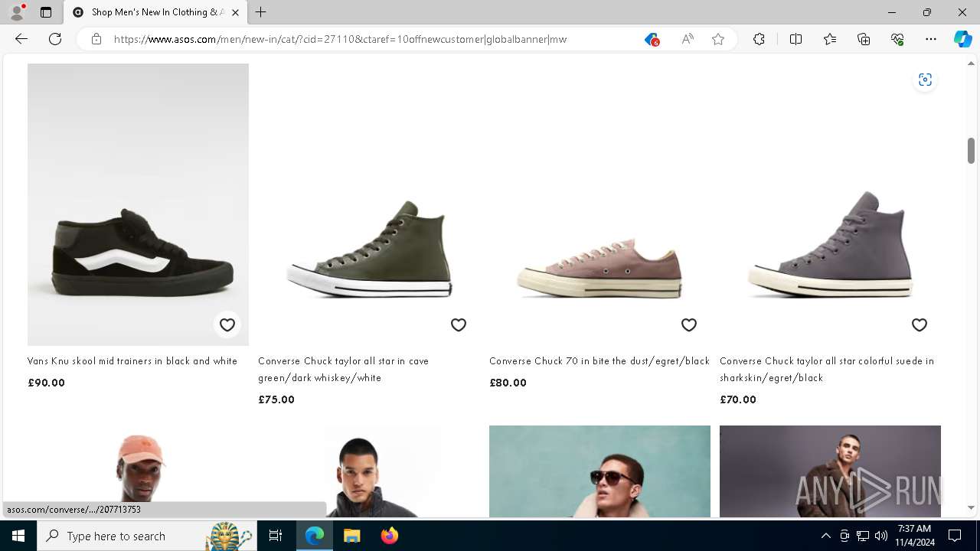
Task: Click the address bar URL field
Action: pyautogui.click(x=340, y=39)
